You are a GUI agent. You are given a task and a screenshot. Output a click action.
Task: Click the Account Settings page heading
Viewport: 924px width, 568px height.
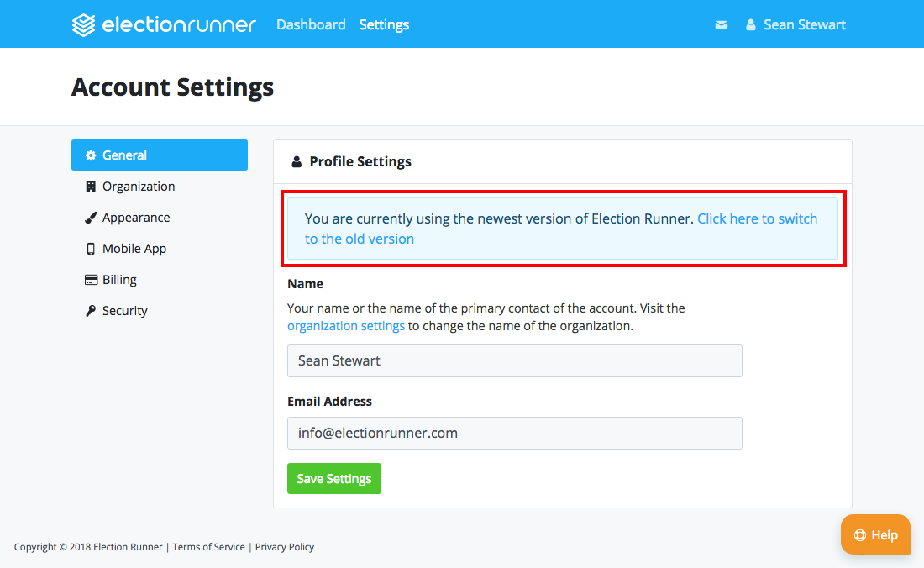173,87
